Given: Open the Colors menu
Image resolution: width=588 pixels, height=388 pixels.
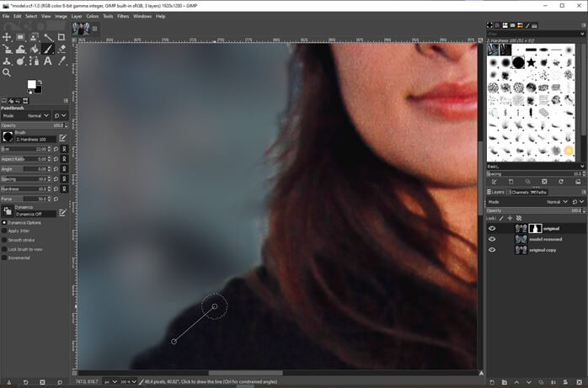Looking at the screenshot, I should pyautogui.click(x=93, y=16).
